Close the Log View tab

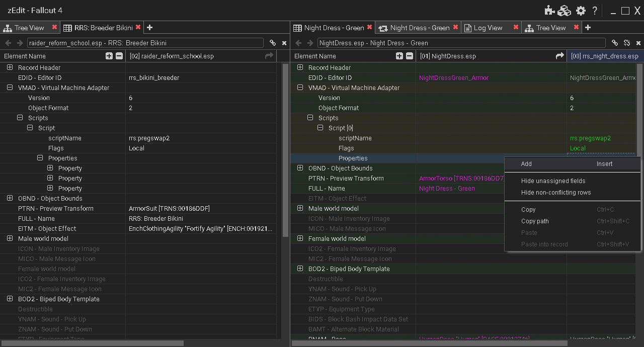pos(516,27)
